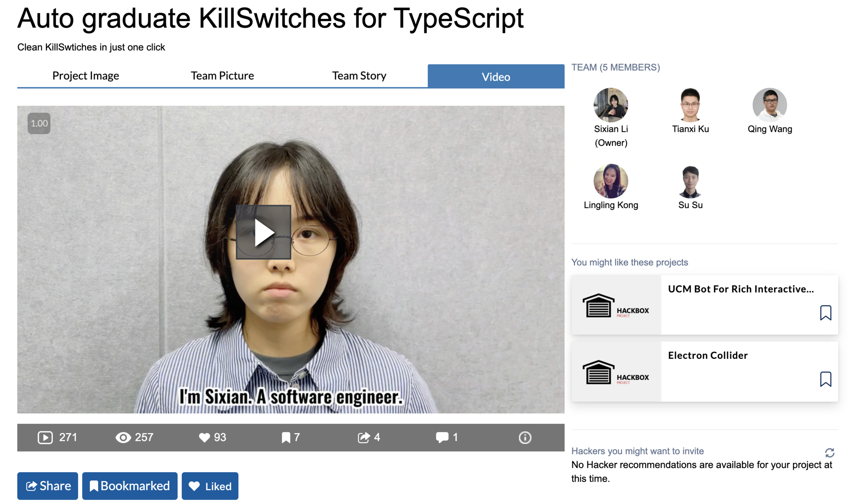Play the project video
This screenshot has width=868, height=504.
(263, 232)
